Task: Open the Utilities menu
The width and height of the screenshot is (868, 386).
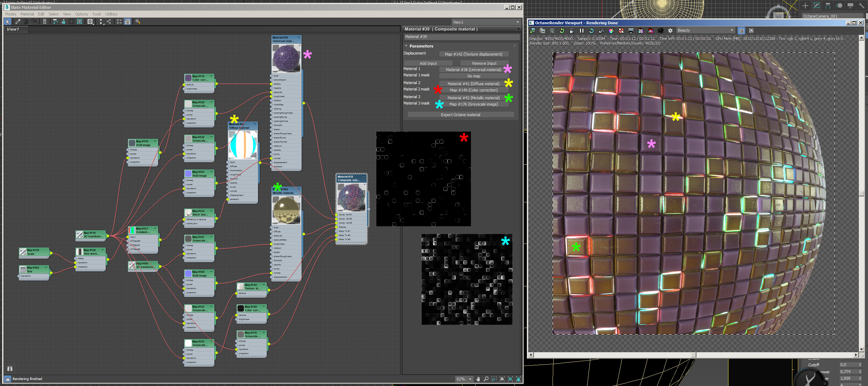Action: (111, 14)
